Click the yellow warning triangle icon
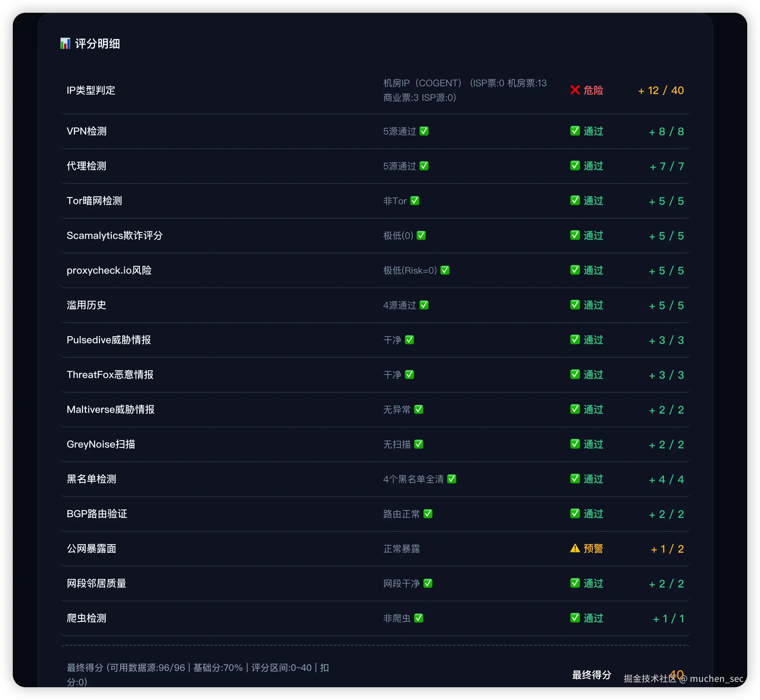 575,548
